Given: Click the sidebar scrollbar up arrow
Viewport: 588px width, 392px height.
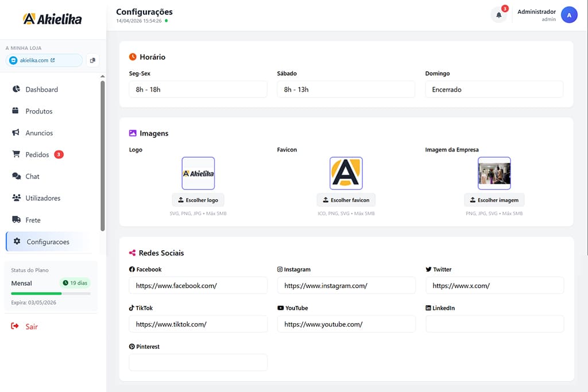Looking at the screenshot, I should tap(103, 76).
